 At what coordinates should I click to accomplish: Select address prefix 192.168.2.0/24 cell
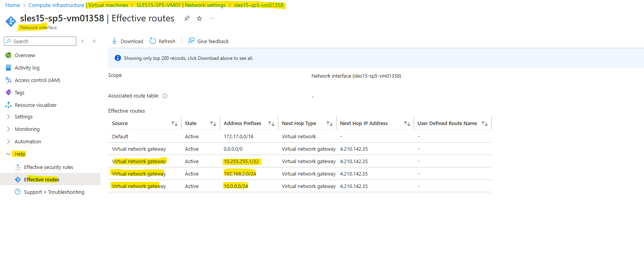[x=240, y=174]
